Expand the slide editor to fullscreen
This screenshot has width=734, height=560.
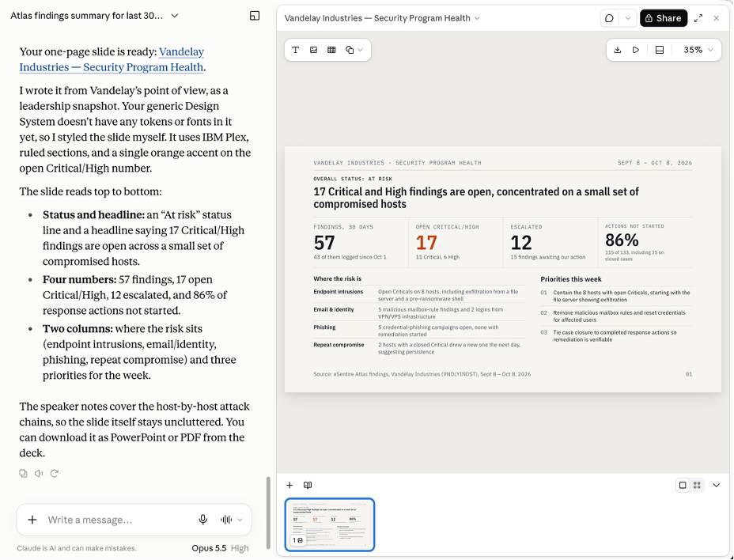pyautogui.click(x=698, y=18)
